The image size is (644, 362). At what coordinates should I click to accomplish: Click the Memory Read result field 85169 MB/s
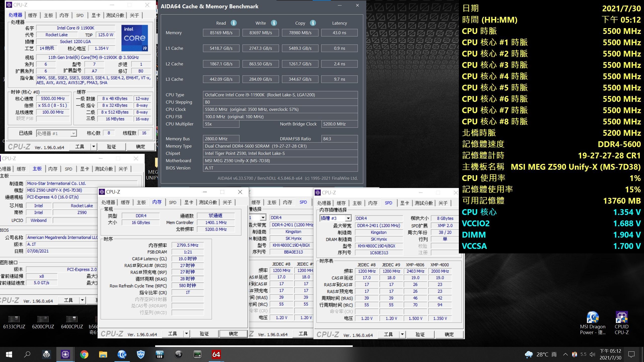(221, 33)
